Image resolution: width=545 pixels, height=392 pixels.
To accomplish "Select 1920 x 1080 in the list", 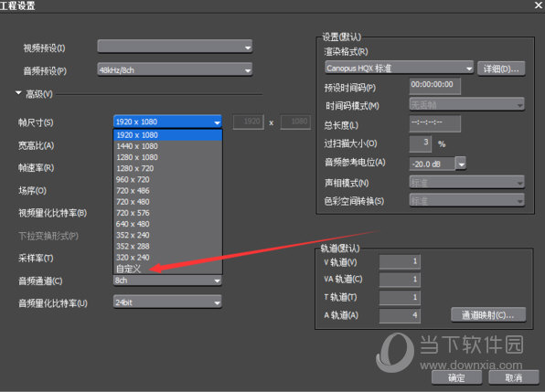I will 167,134.
